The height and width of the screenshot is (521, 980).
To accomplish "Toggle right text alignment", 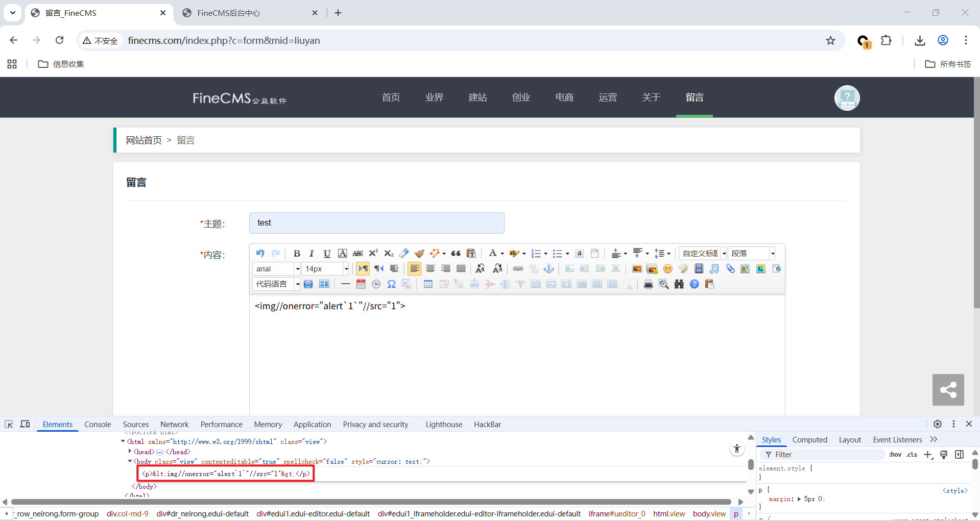I will pyautogui.click(x=446, y=269).
